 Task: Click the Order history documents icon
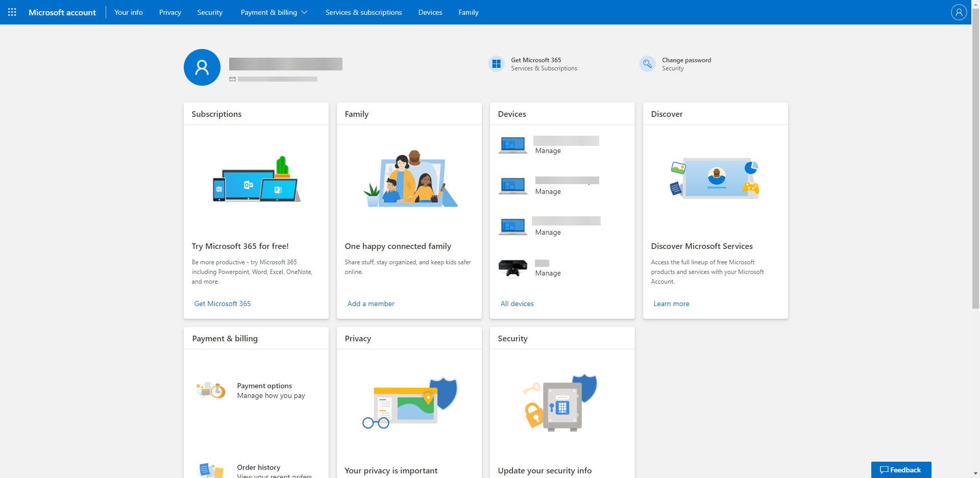(211, 470)
